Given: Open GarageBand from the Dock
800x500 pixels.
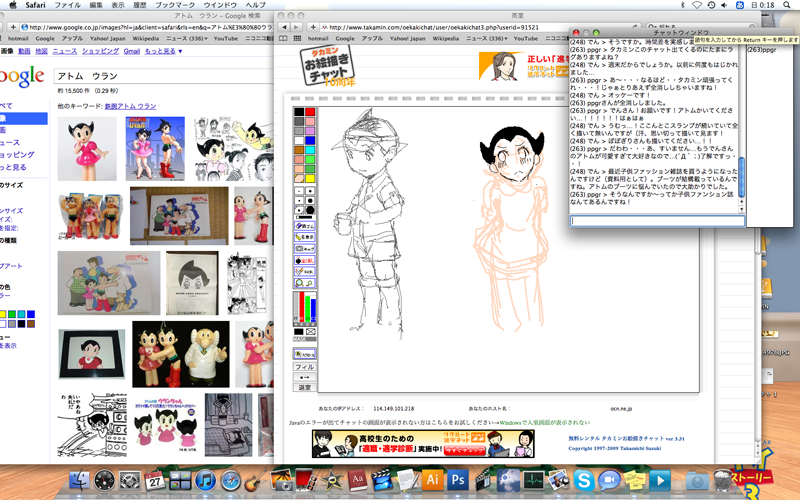Looking at the screenshot, I should point(255,481).
